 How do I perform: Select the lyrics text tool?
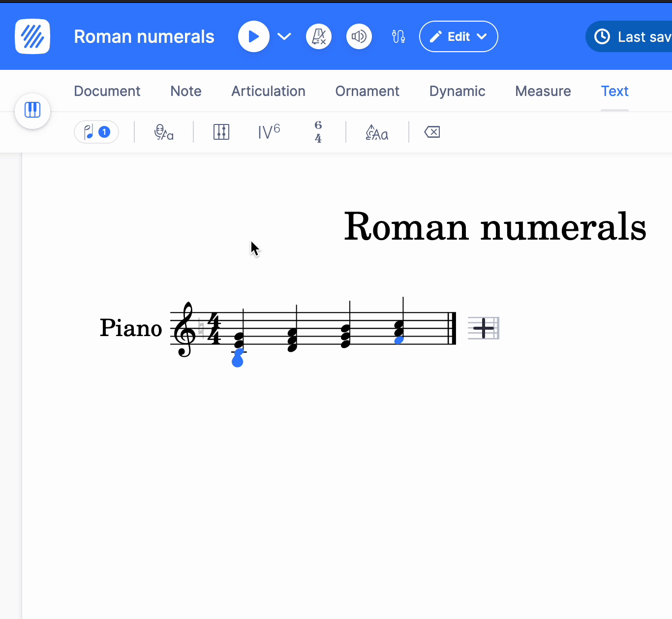(x=164, y=132)
